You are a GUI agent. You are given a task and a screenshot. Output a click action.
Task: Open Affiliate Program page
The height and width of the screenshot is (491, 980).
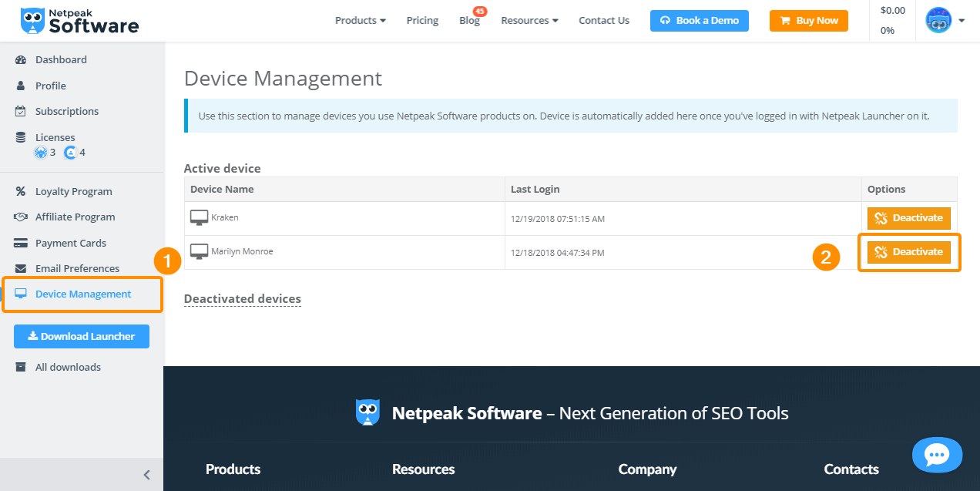[75, 217]
